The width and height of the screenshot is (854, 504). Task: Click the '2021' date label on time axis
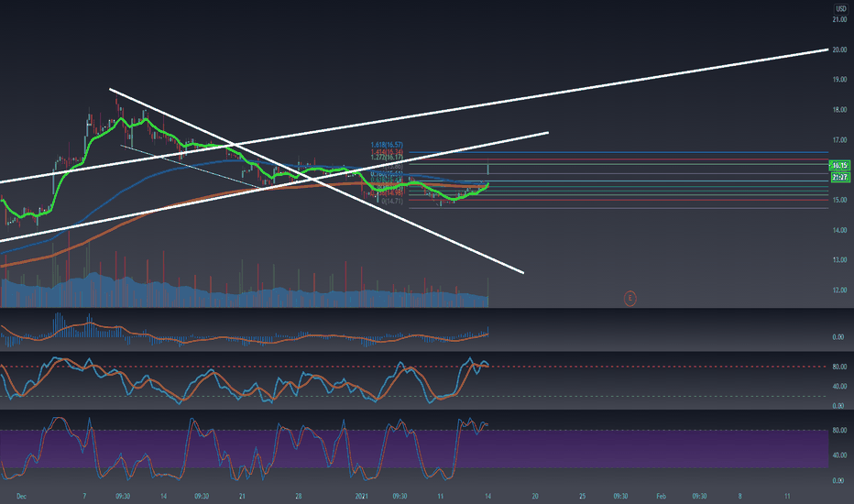coord(362,497)
